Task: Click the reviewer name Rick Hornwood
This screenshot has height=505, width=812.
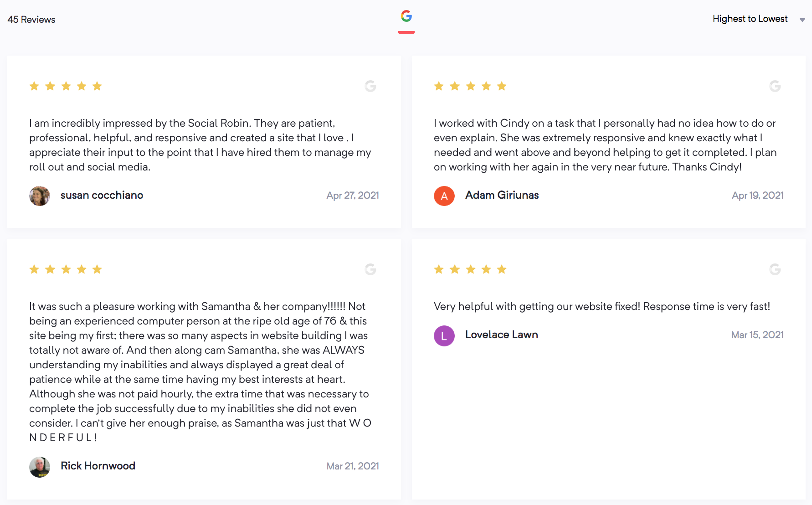Action: click(98, 466)
